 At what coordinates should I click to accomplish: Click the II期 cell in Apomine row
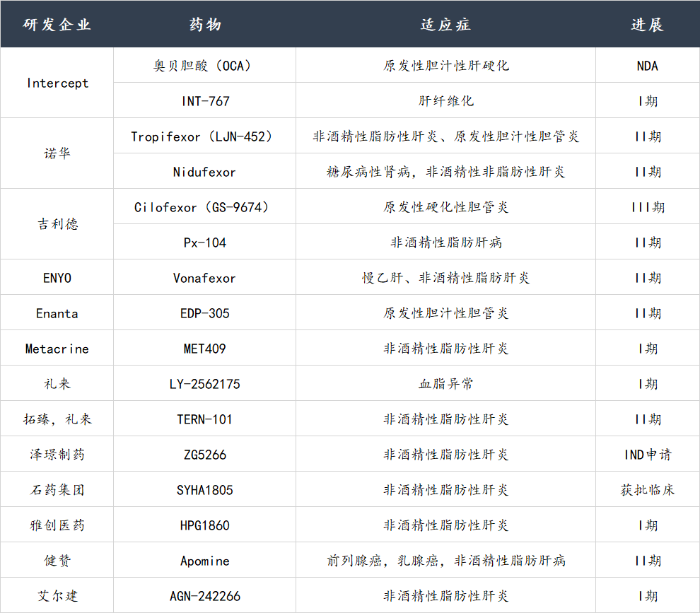[647, 560]
